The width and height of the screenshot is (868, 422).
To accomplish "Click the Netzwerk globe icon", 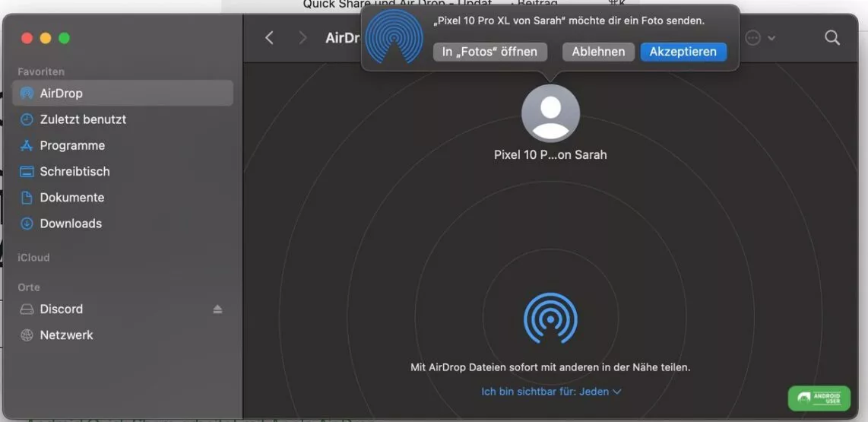I will pyautogui.click(x=27, y=335).
